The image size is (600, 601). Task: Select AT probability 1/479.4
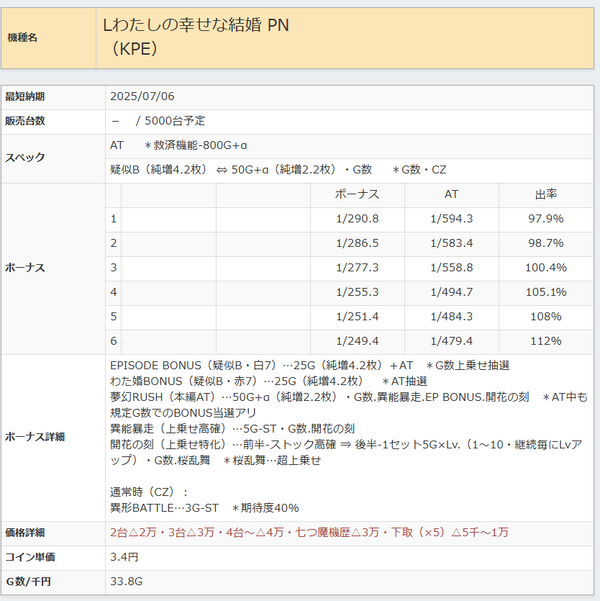click(452, 341)
